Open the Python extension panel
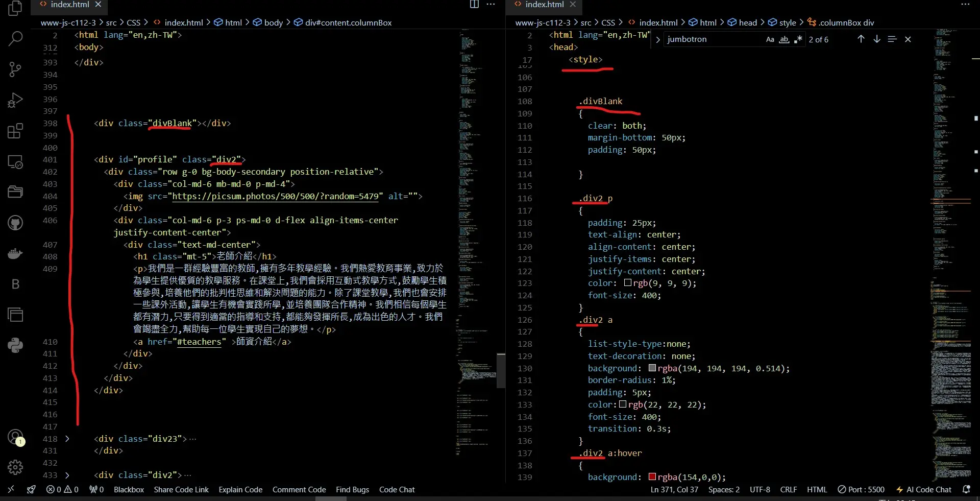980x501 pixels. pos(15,345)
